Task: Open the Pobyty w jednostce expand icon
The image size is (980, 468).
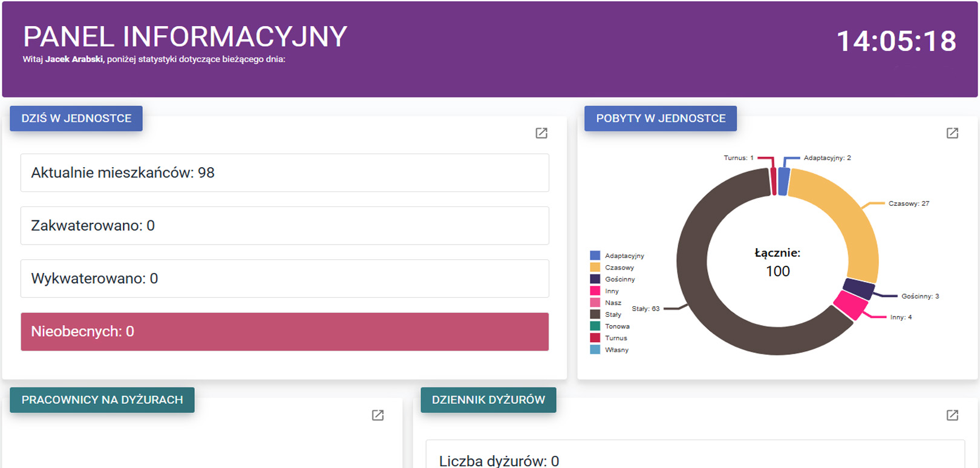Action: [x=952, y=133]
